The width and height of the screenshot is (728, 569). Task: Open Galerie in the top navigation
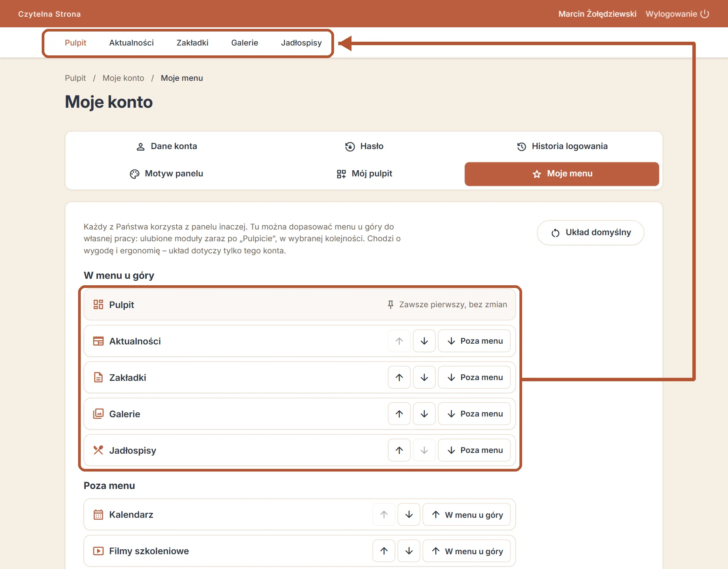tap(245, 43)
